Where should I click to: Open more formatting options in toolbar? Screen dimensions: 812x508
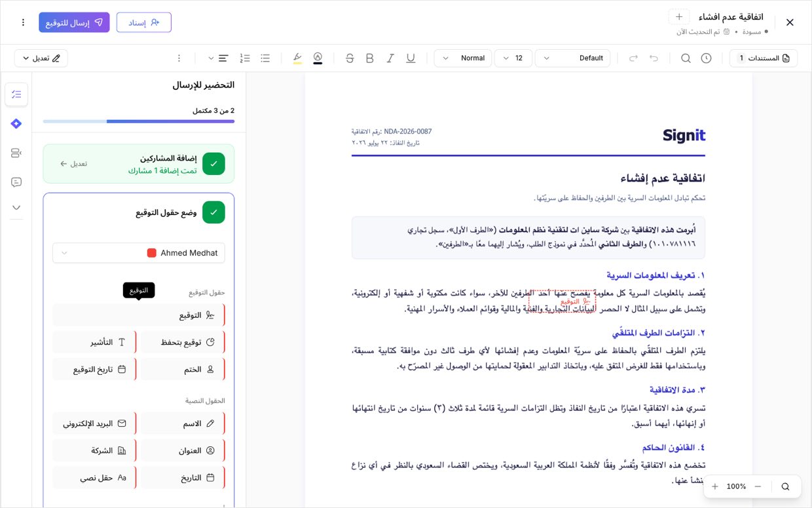click(179, 58)
